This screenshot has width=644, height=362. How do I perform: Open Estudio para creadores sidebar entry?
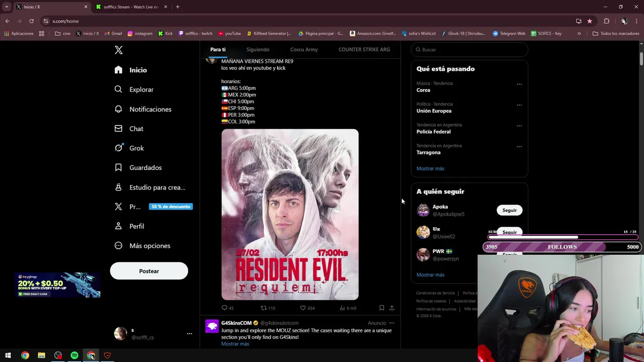tap(150, 187)
